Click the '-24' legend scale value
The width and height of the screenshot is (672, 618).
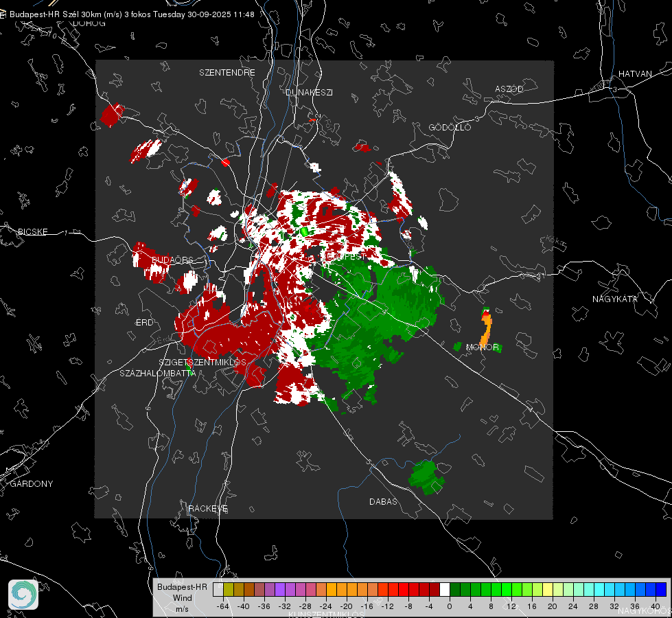pos(326,606)
